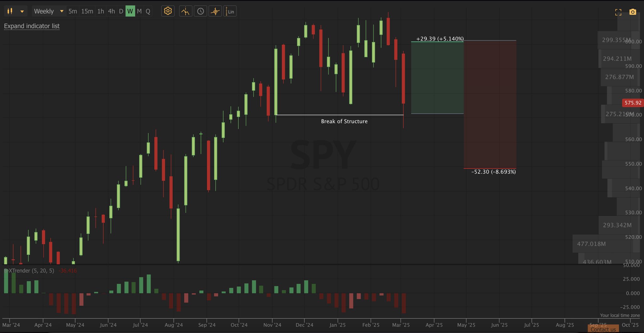Switch to the 5m timeframe

73,11
